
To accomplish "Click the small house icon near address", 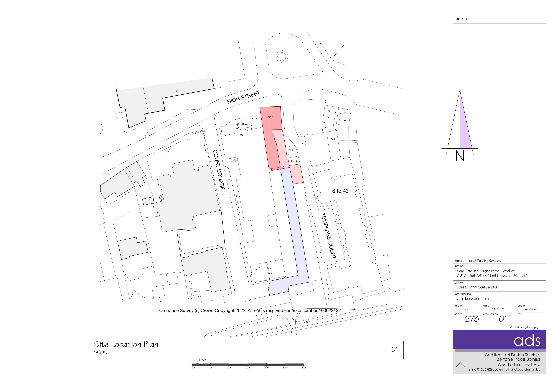I will [x=460, y=367].
